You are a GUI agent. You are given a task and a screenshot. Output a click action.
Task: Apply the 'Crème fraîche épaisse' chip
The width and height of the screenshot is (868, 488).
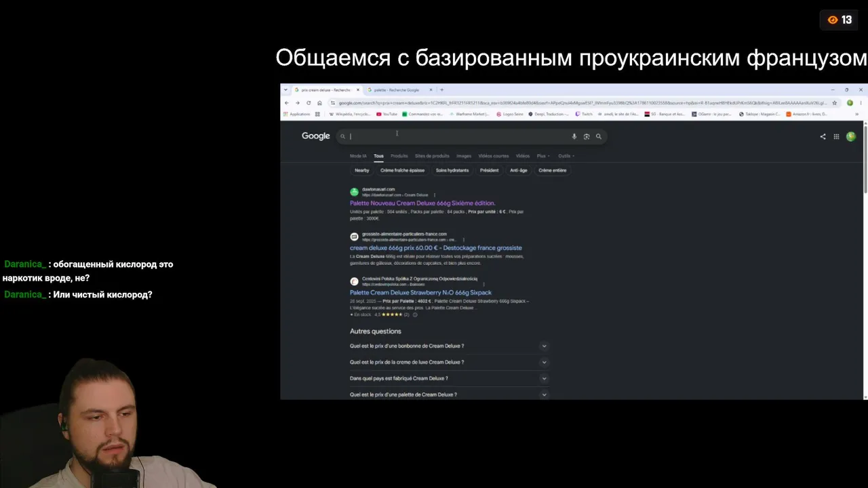403,171
